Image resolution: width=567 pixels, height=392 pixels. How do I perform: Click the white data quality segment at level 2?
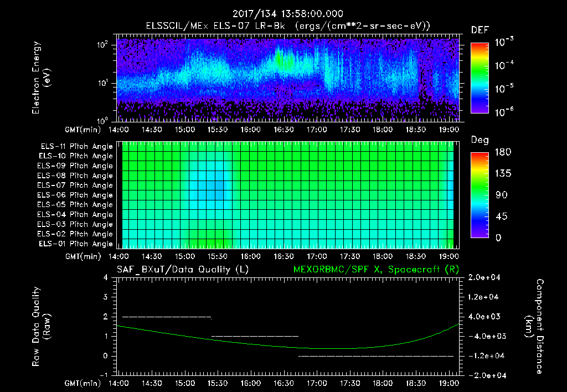(167, 317)
